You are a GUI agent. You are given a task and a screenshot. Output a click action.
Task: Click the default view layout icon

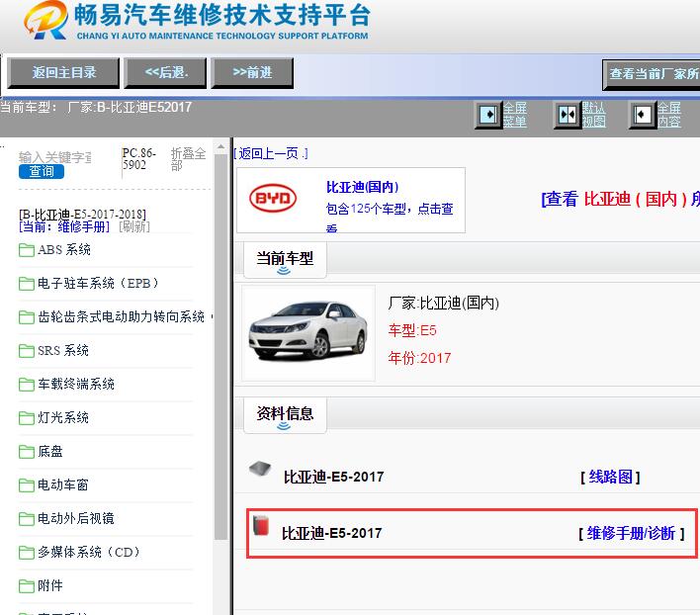[568, 115]
